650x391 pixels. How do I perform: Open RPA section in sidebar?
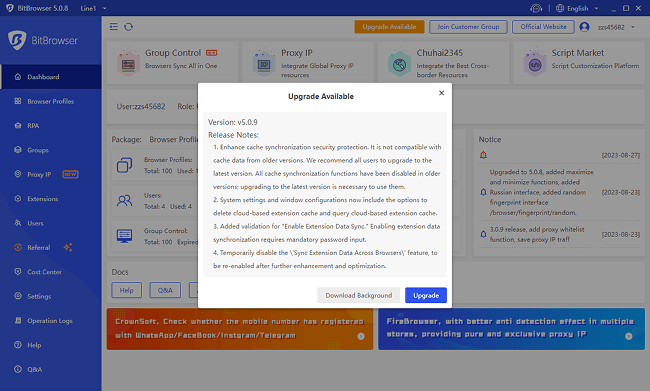(51, 126)
